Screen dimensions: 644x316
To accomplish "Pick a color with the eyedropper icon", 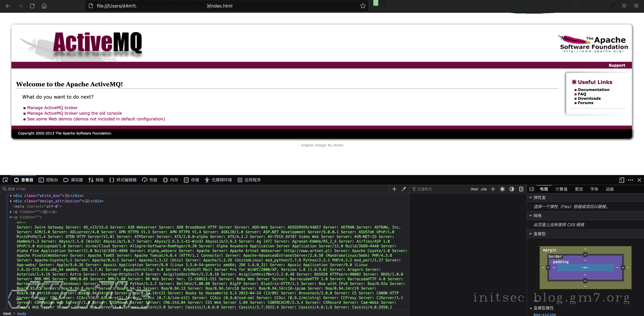I will 404,189.
